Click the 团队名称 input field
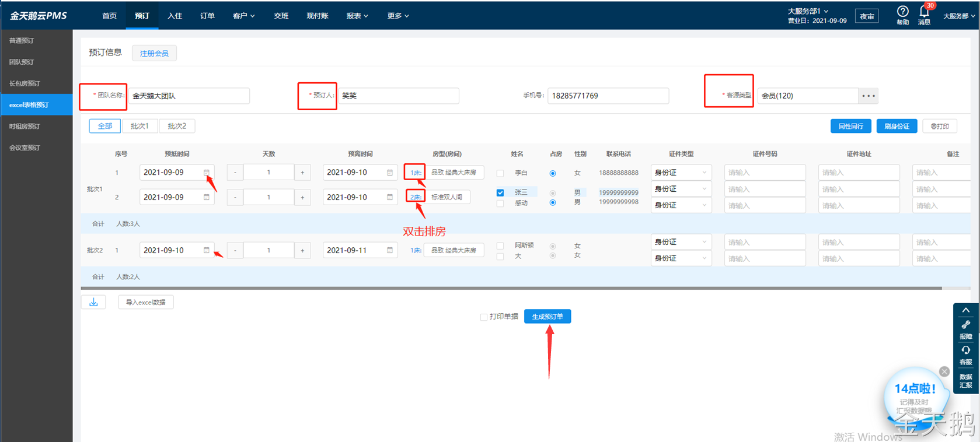The image size is (980, 442). 189,96
